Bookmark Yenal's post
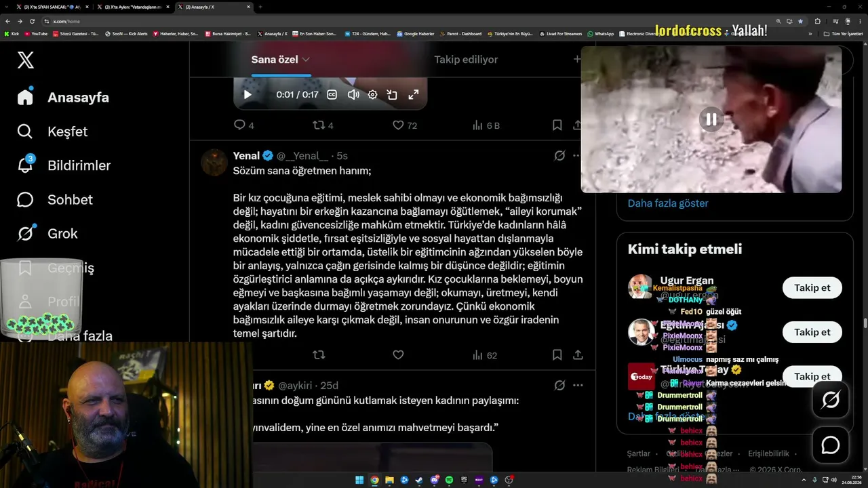Viewport: 868px width, 488px height. [x=557, y=354]
